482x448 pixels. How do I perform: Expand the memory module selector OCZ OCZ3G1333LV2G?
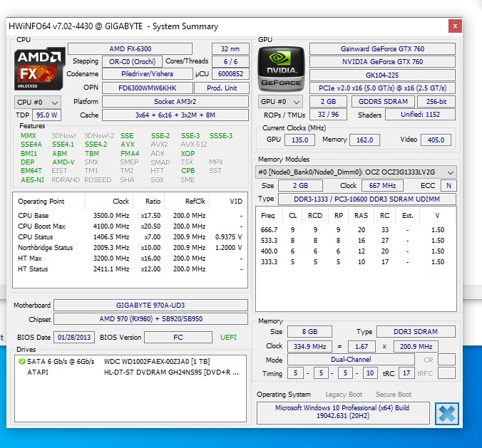pos(356,172)
